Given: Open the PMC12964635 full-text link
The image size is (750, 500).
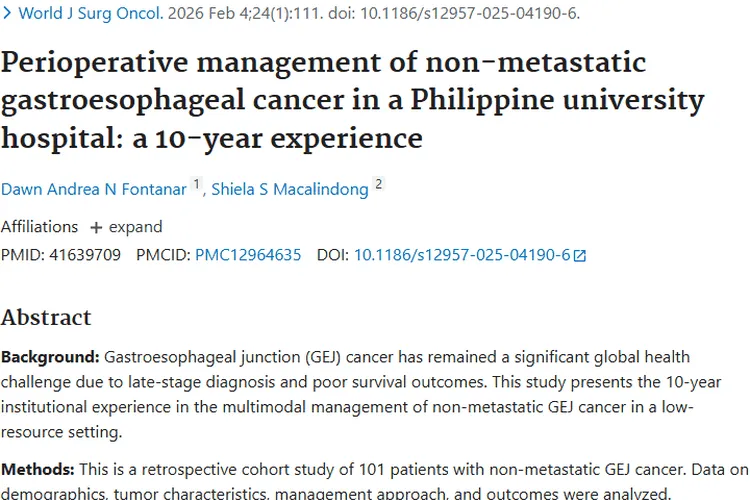Looking at the screenshot, I should [x=248, y=255].
